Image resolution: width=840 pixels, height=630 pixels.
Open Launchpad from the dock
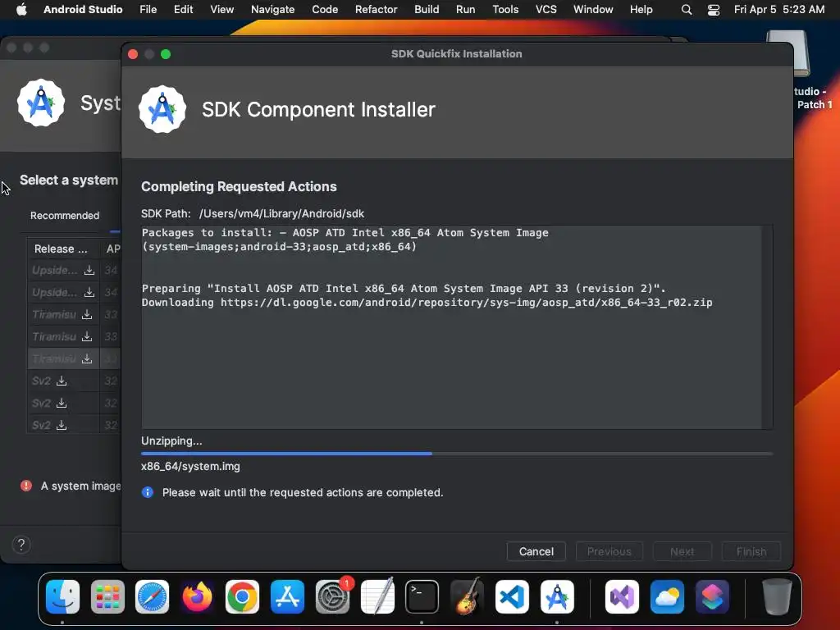click(x=107, y=596)
